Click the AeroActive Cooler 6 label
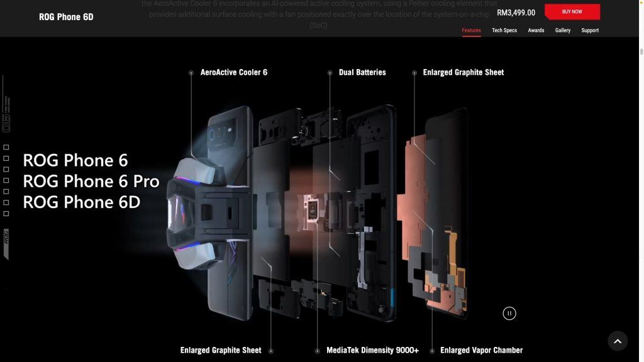The image size is (644, 362). click(234, 72)
